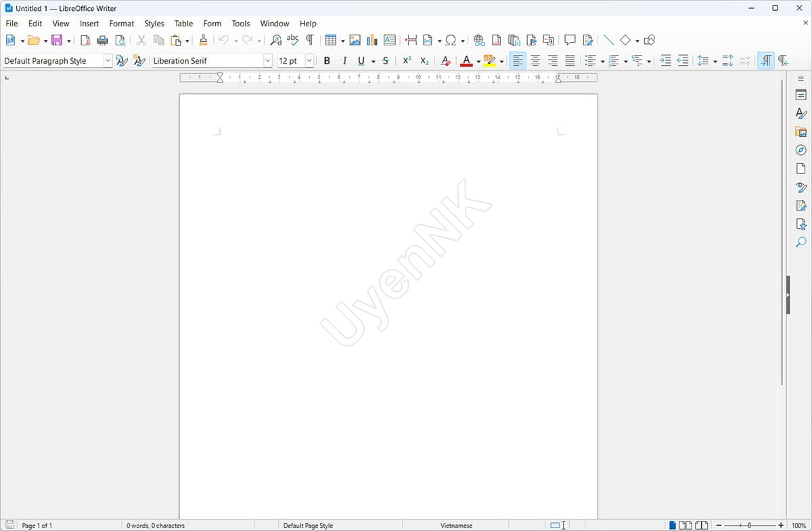Expand the font size dropdown
Image resolution: width=812 pixels, height=531 pixels.
click(x=309, y=61)
